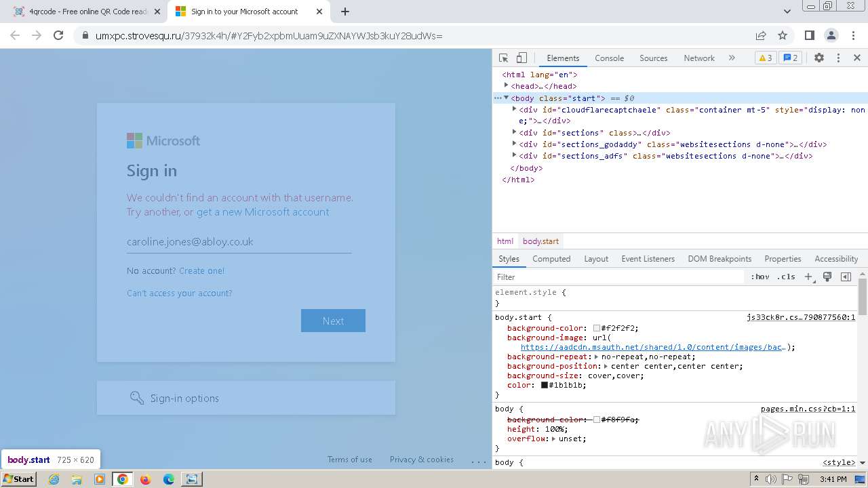Open color picker for #f8f9fa swatch

597,420
